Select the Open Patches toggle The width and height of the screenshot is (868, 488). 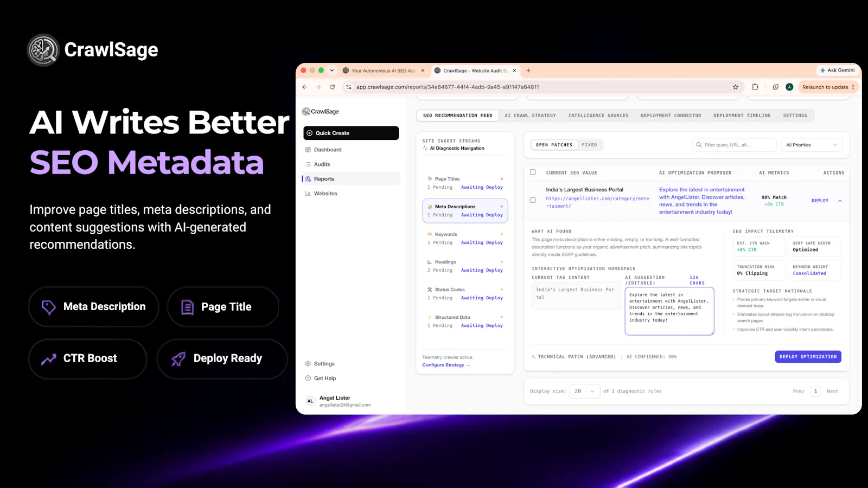click(554, 145)
